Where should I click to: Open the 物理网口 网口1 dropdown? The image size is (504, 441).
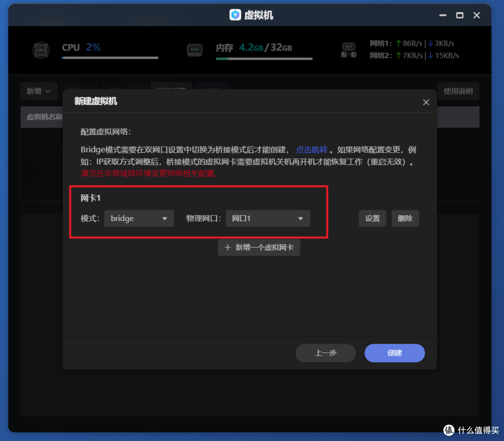click(x=268, y=219)
